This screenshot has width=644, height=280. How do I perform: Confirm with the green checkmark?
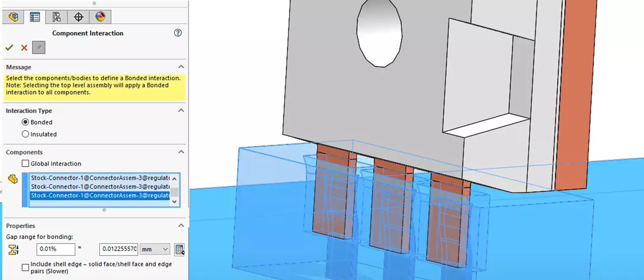pyautogui.click(x=9, y=47)
